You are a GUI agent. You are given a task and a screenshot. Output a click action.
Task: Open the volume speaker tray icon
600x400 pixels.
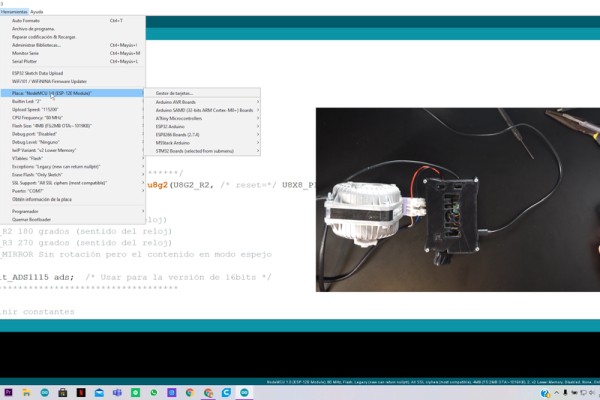(x=592, y=393)
